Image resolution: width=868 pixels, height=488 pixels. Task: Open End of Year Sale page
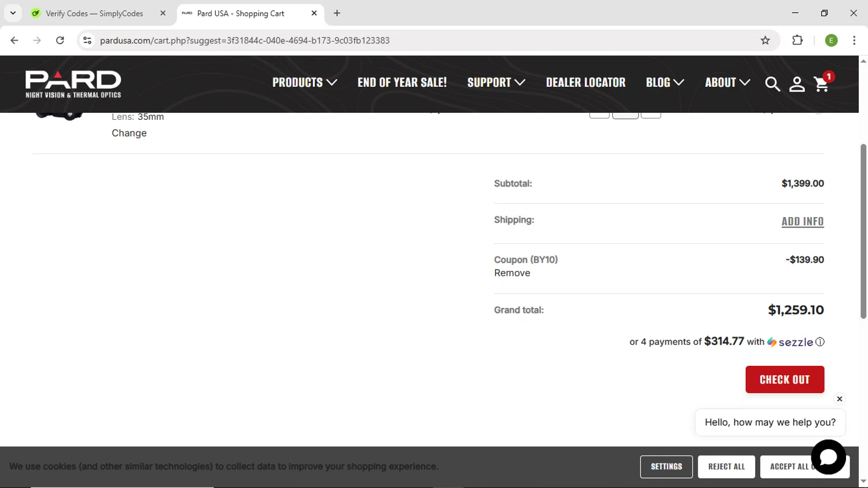click(402, 82)
